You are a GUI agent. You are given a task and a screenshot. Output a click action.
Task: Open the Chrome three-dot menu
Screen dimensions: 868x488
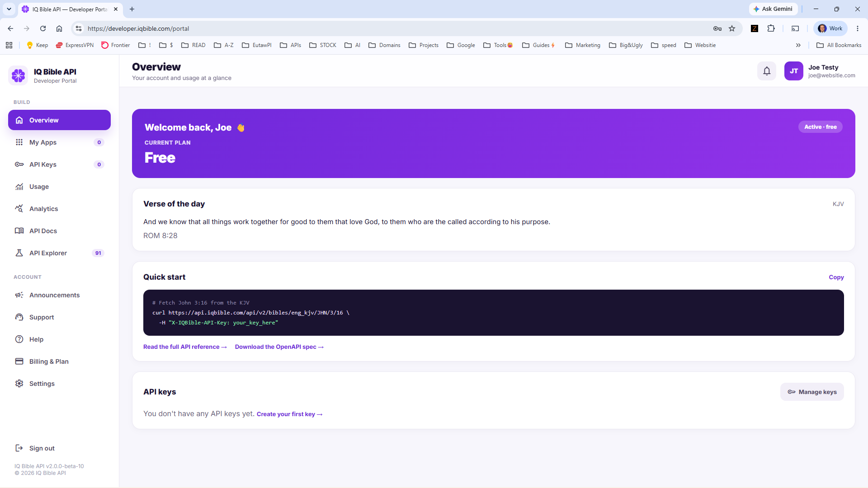[x=858, y=28]
